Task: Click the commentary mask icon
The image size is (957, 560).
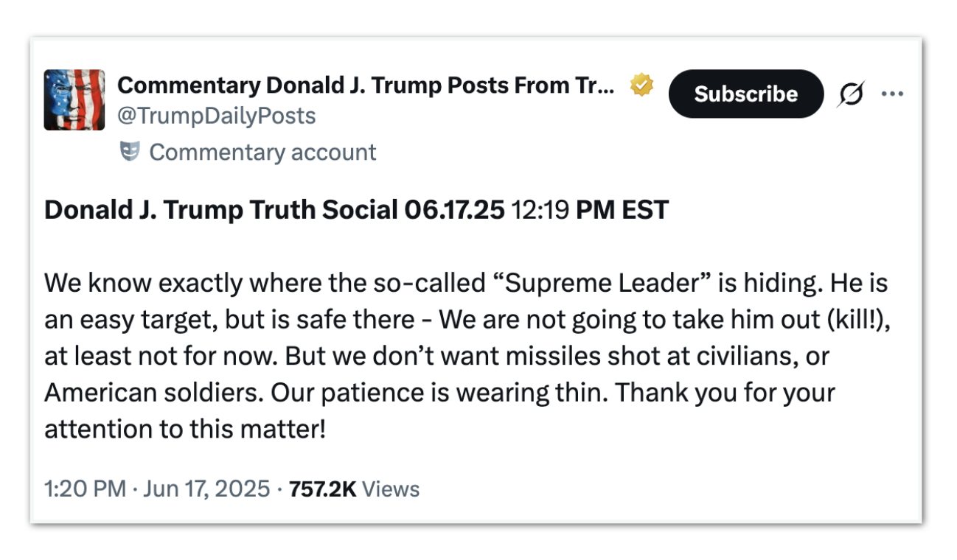Action: tap(130, 153)
